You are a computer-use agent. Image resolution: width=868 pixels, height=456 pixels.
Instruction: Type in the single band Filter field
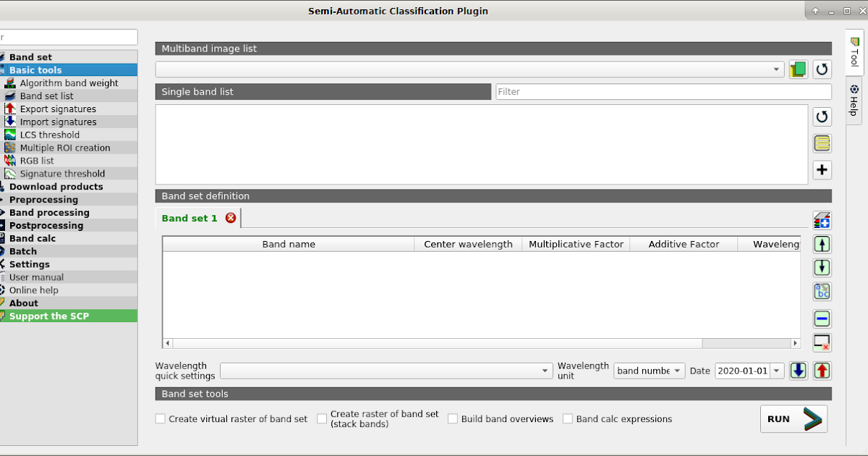coord(662,91)
